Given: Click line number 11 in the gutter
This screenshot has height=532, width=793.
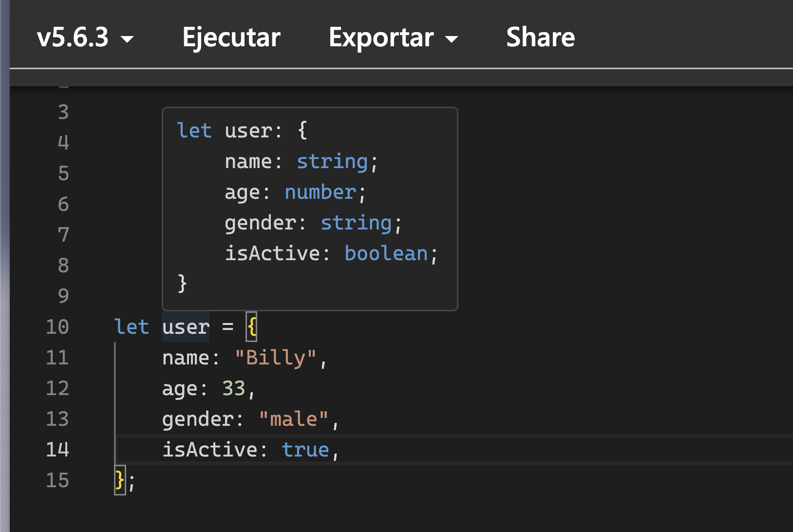Looking at the screenshot, I should click(x=57, y=358).
